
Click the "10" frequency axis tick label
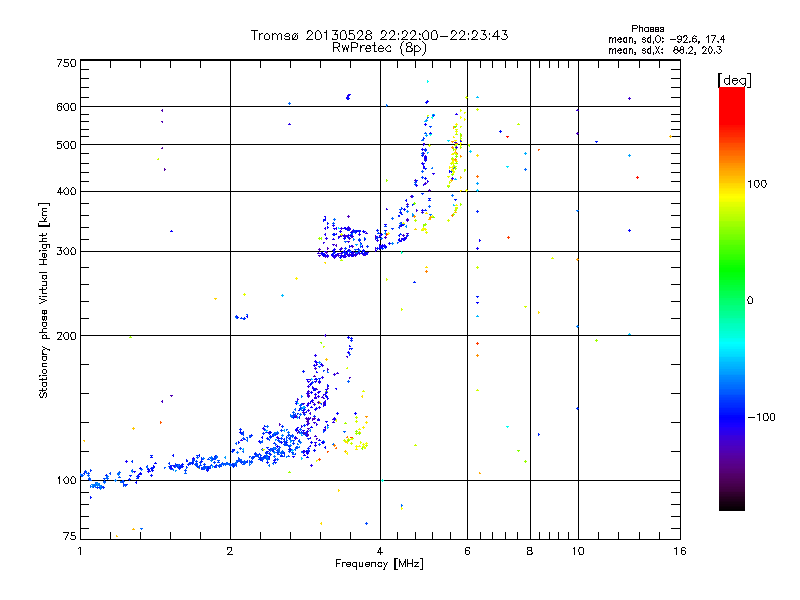click(x=578, y=551)
